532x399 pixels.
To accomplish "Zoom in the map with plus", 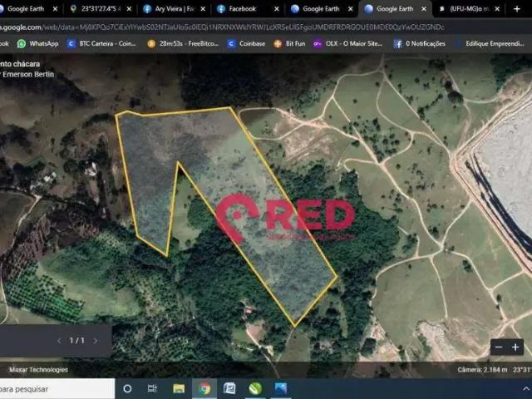I will [515, 347].
